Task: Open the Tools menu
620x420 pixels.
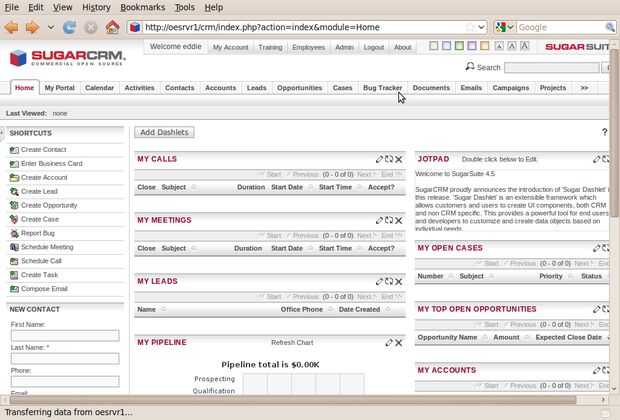Action: click(185, 8)
